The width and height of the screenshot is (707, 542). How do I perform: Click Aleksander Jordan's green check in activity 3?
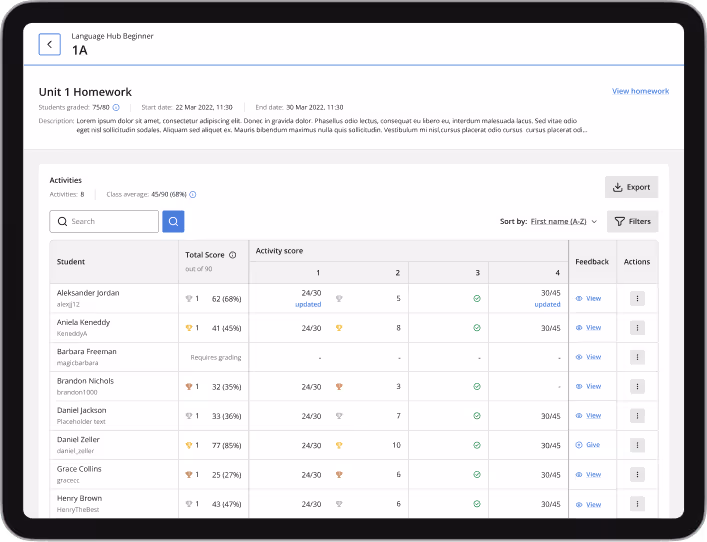[477, 299]
